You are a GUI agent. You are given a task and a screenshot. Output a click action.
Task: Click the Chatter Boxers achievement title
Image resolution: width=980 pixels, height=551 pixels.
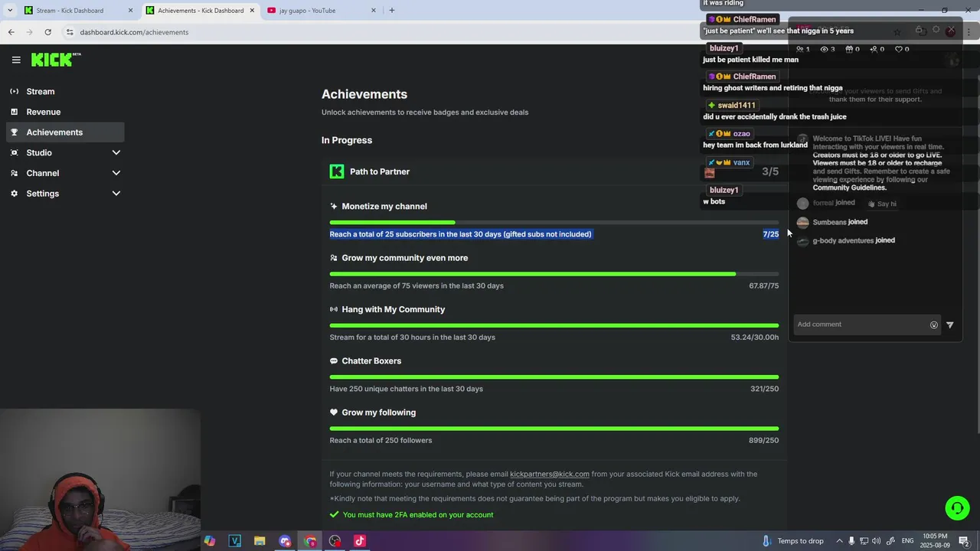(x=371, y=360)
